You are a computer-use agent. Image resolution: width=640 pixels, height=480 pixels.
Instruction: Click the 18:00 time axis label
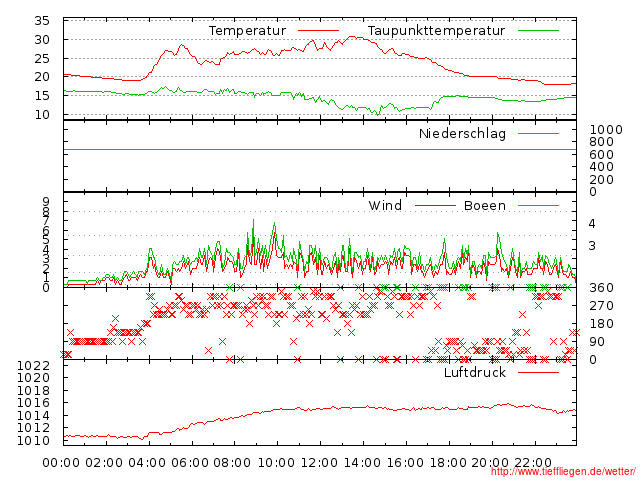[448, 462]
